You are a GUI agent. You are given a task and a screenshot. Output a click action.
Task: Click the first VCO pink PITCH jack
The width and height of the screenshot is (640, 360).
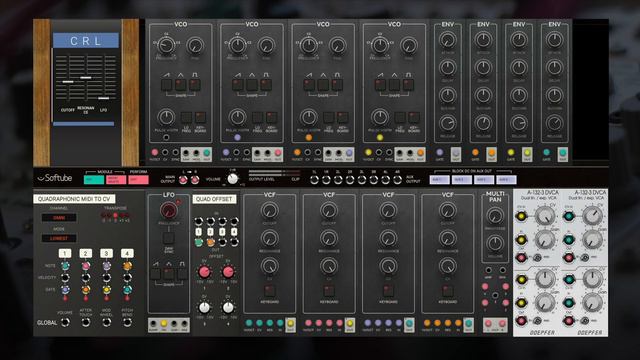(x=155, y=153)
